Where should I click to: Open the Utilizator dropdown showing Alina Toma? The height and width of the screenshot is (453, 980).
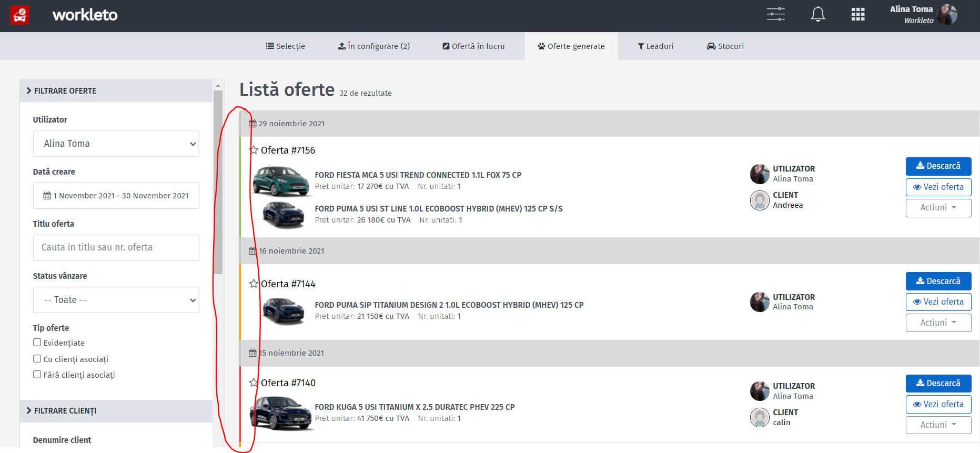click(x=116, y=144)
